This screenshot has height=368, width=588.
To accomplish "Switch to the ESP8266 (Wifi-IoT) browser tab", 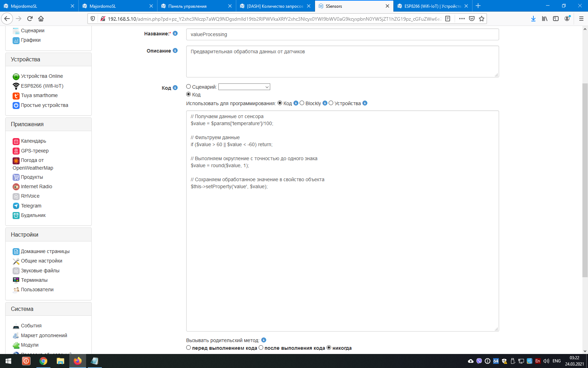I will (x=432, y=6).
